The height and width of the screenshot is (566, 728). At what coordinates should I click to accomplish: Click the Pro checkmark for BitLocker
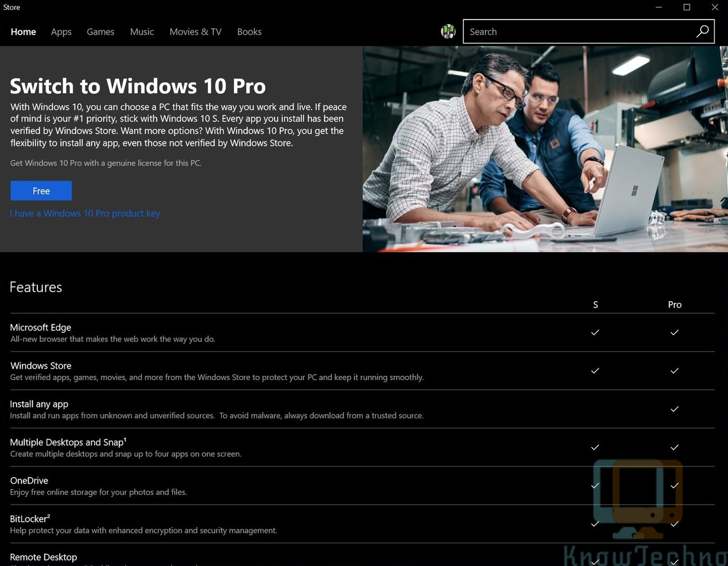(675, 523)
